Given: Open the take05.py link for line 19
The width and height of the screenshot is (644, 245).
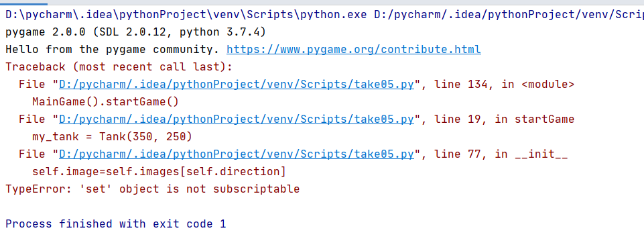Looking at the screenshot, I should click(x=237, y=119).
